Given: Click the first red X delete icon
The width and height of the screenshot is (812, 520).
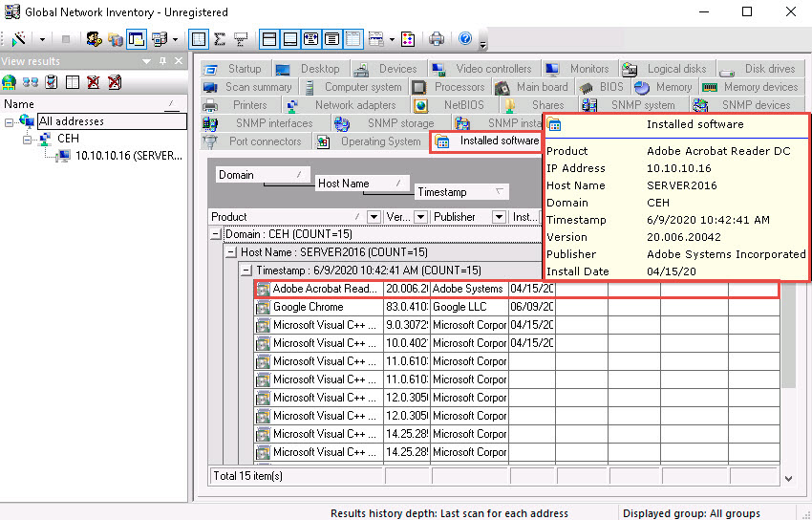Looking at the screenshot, I should [94, 82].
